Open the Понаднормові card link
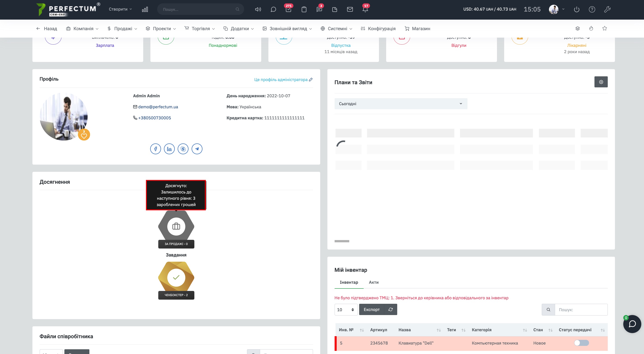 (223, 45)
